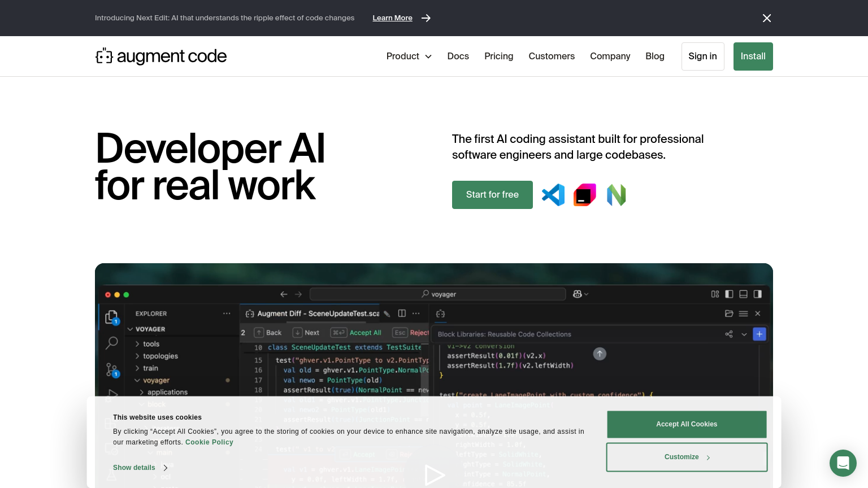Go to the Docs page

(x=458, y=56)
